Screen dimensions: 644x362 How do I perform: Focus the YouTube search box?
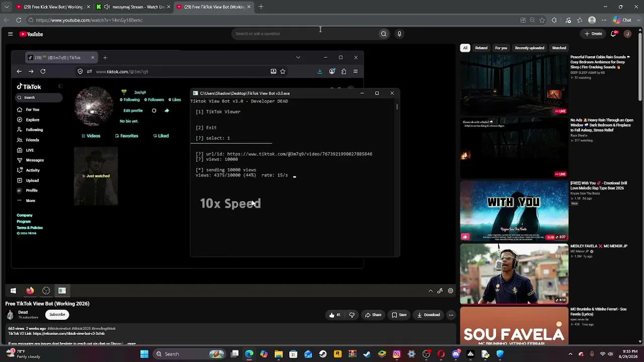coord(305,34)
